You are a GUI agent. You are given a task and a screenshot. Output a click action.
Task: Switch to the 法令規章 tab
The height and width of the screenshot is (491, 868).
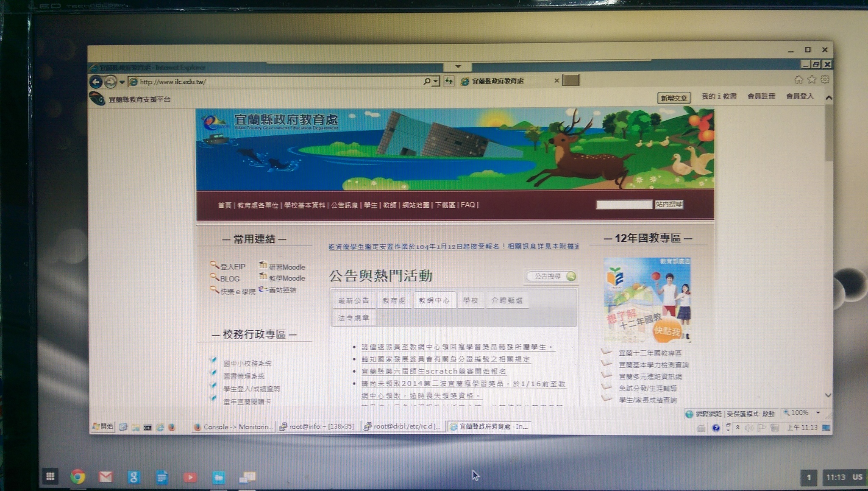[x=353, y=318]
